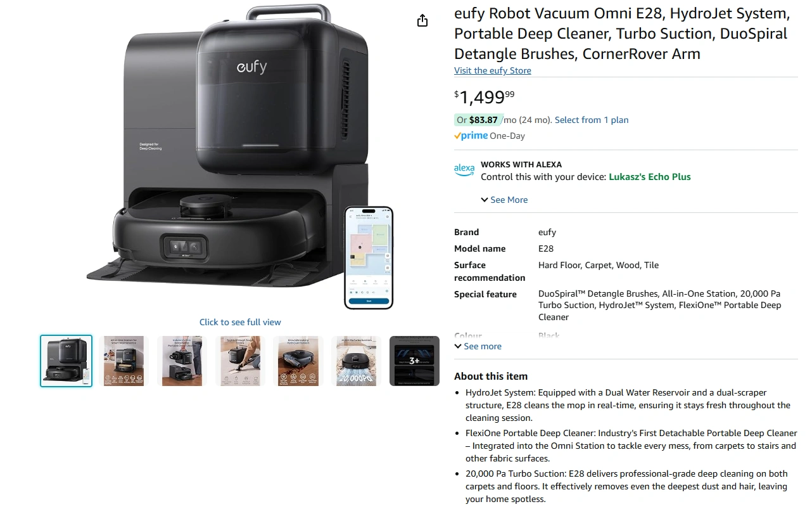Click the phone app screen in product image
Screen dimensions: 812x509
click(x=369, y=257)
